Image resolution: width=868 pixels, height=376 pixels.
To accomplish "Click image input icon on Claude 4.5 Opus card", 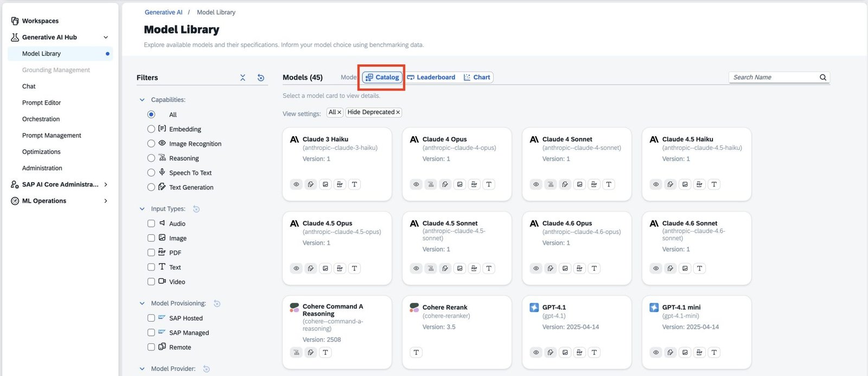I will [x=325, y=269].
